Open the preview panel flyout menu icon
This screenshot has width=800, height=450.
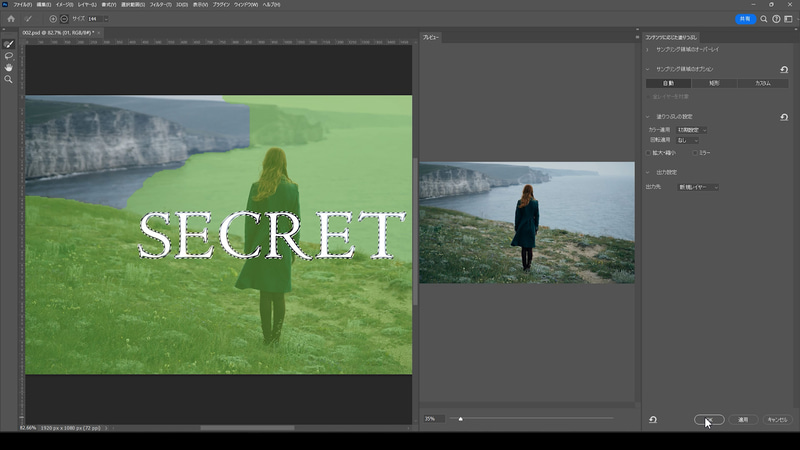point(637,37)
